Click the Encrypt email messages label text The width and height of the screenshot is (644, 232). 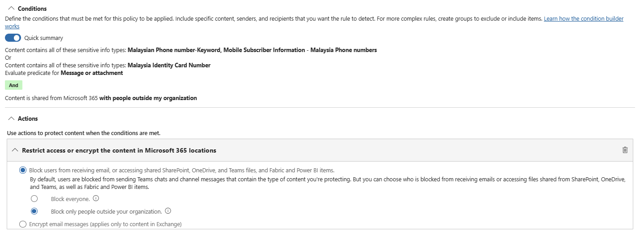[105, 224]
